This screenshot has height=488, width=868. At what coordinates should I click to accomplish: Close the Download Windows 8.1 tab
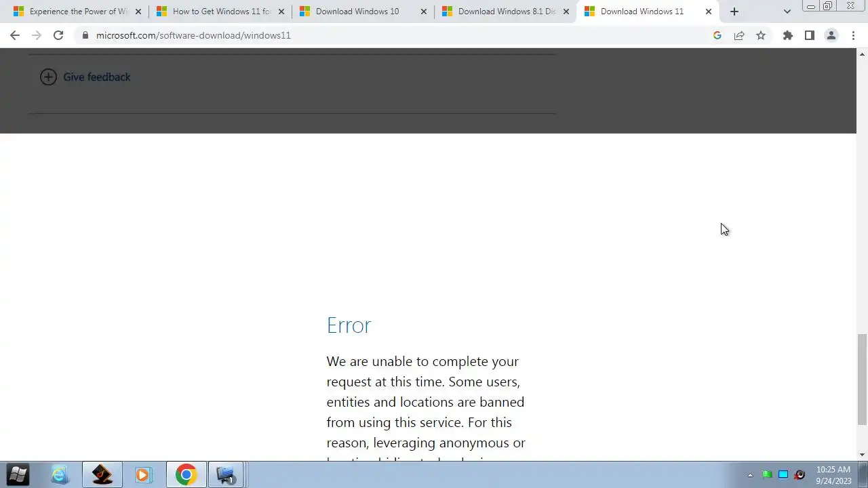point(566,12)
